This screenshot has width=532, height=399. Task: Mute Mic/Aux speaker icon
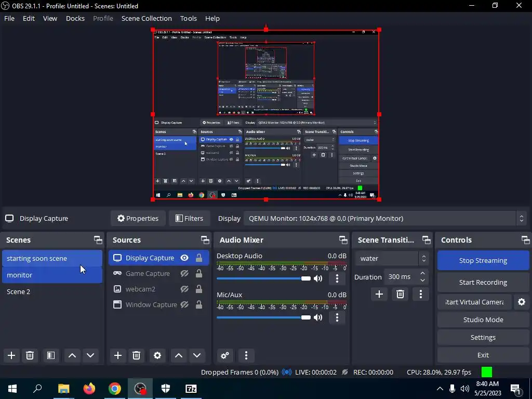[318, 317]
